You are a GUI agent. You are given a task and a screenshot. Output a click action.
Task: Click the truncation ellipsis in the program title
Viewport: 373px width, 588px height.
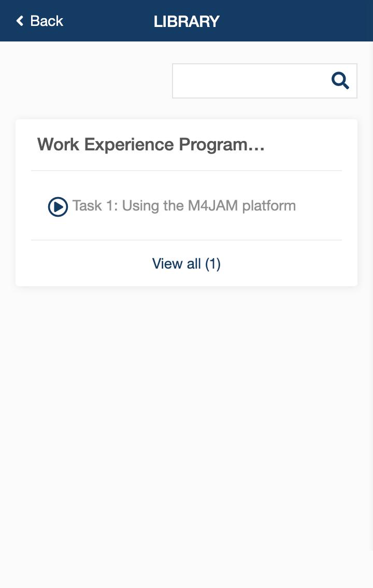tap(256, 145)
